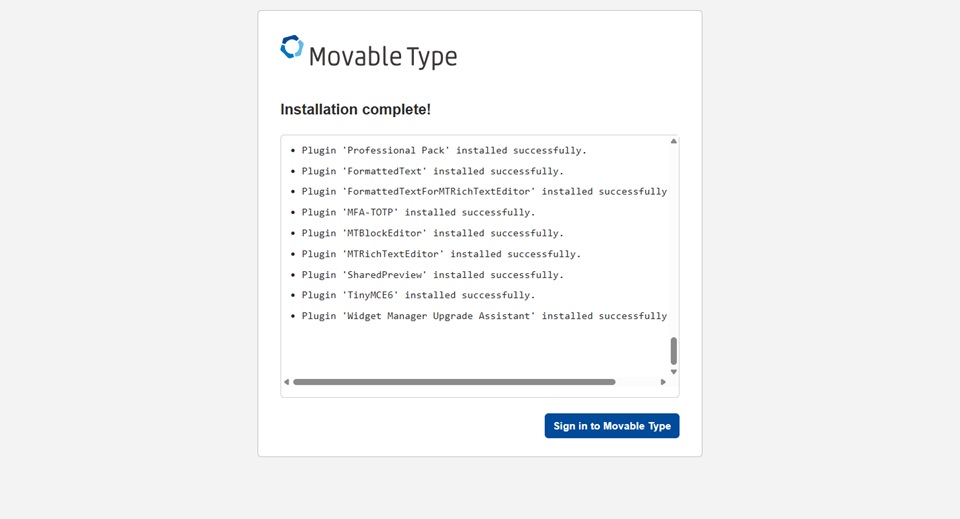Sign in to Movable Type
This screenshot has height=519, width=960.
[x=612, y=426]
